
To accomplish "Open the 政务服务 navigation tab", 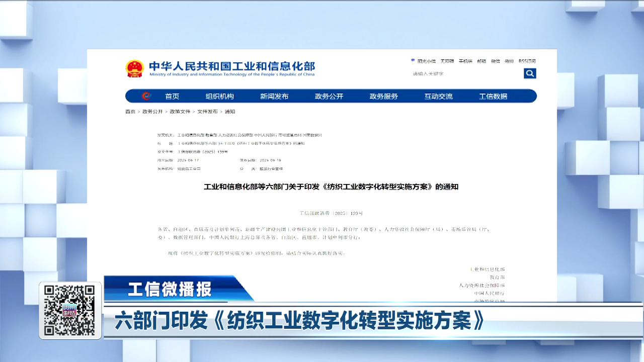I will (x=384, y=96).
